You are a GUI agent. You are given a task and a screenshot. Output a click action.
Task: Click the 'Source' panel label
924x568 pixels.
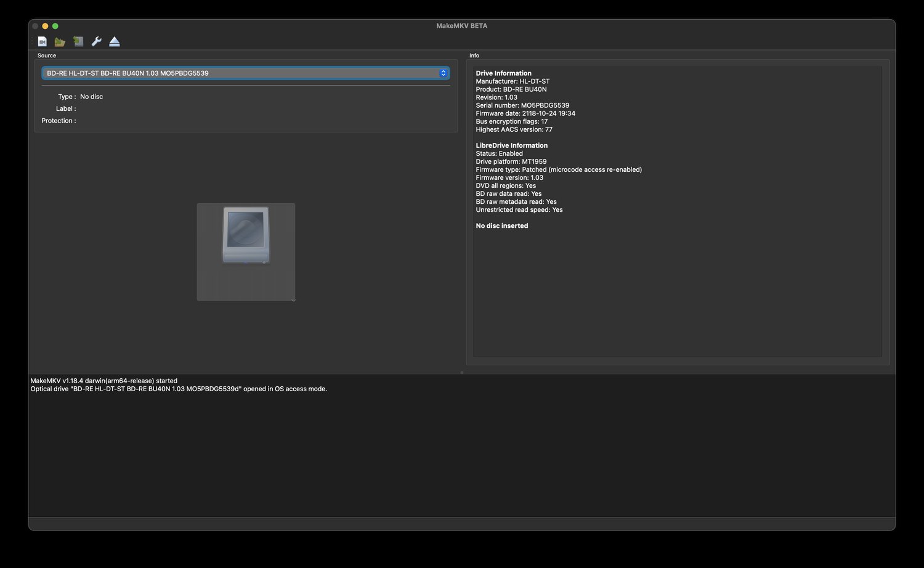47,55
